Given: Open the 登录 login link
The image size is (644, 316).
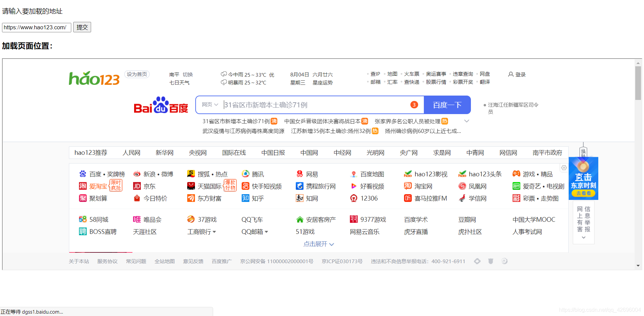Looking at the screenshot, I should (x=520, y=75).
